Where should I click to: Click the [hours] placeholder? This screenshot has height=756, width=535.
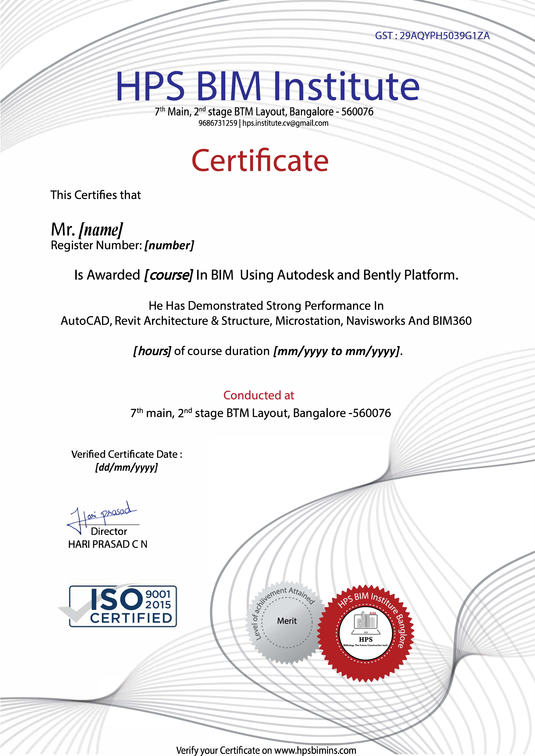(152, 351)
